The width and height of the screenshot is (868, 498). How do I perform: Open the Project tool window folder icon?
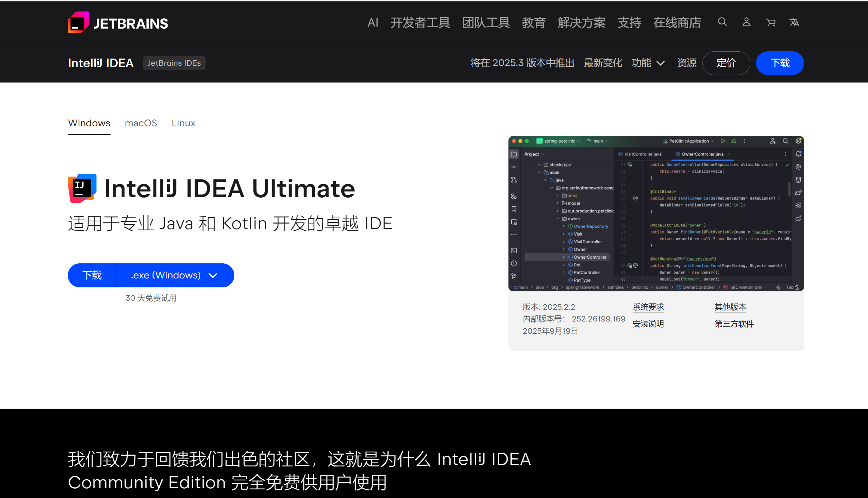(x=514, y=154)
